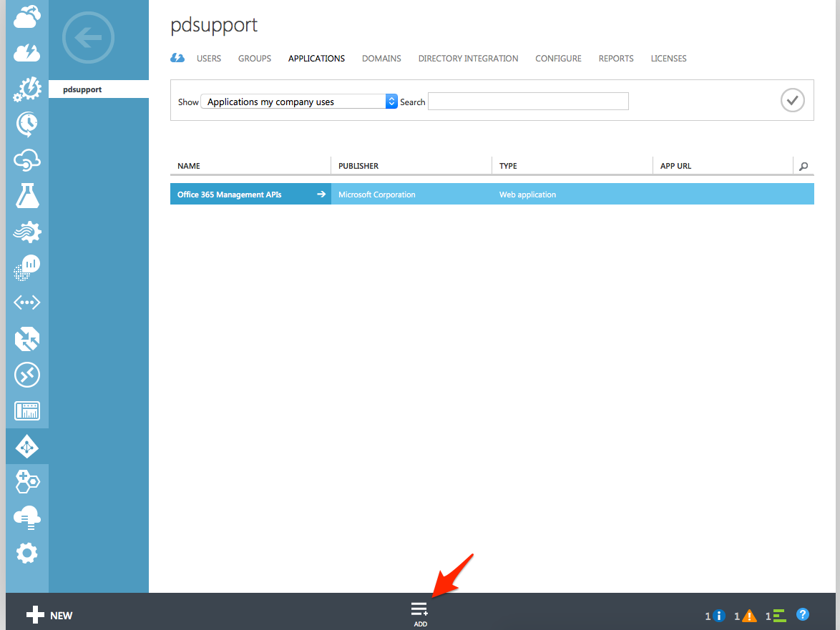Viewport: 840px width, 630px height.
Task: Switch to the DOMAINS tab
Action: 381,59
